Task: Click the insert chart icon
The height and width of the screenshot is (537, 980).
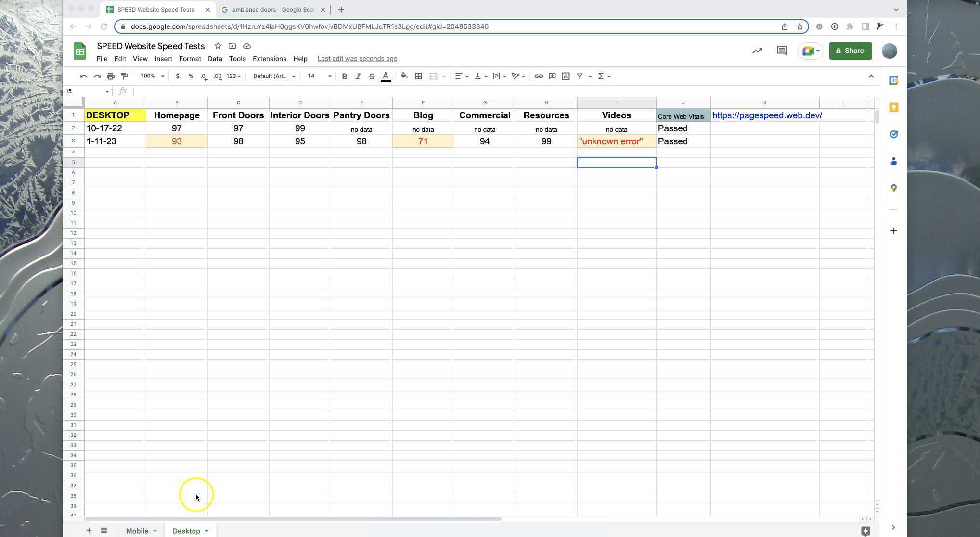Action: point(566,76)
